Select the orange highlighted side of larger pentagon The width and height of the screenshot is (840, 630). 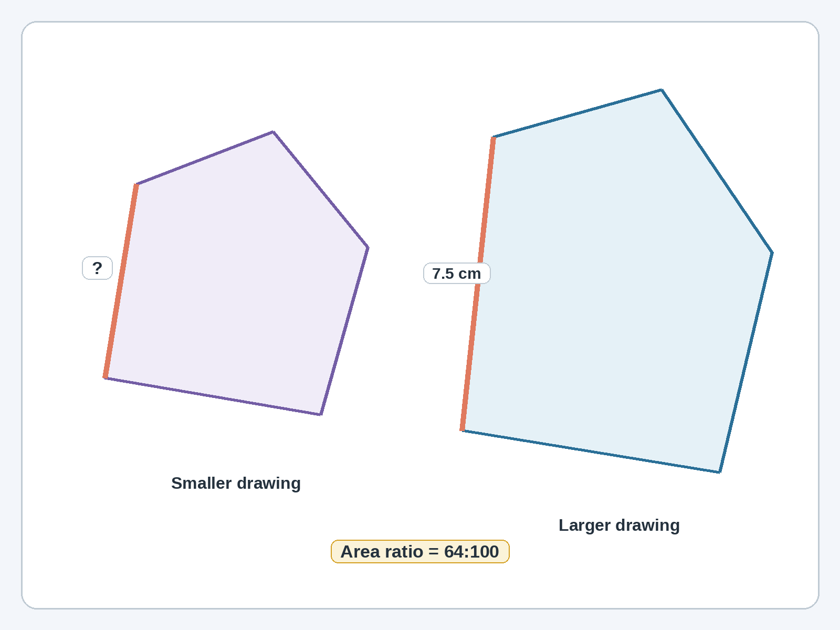pyautogui.click(x=478, y=283)
